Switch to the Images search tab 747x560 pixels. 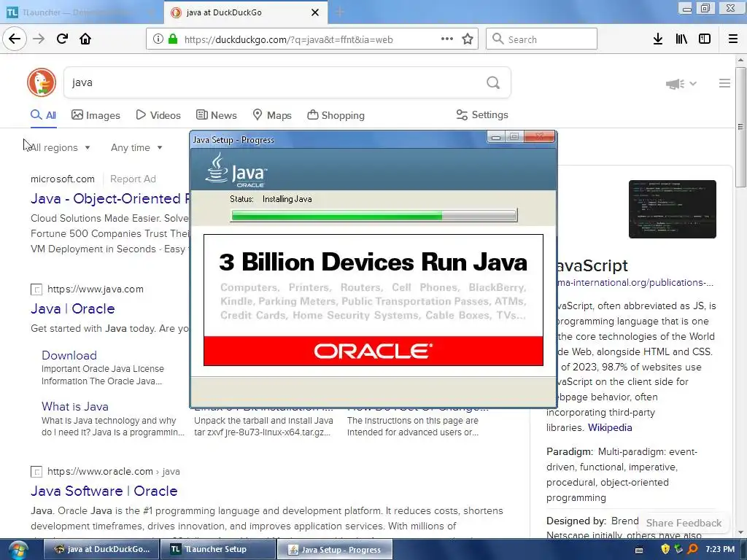click(96, 115)
